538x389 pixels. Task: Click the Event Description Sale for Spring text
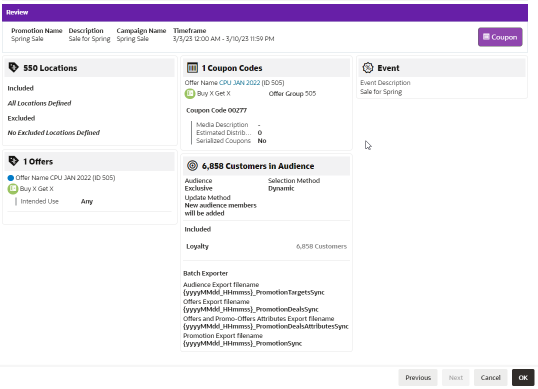(381, 92)
